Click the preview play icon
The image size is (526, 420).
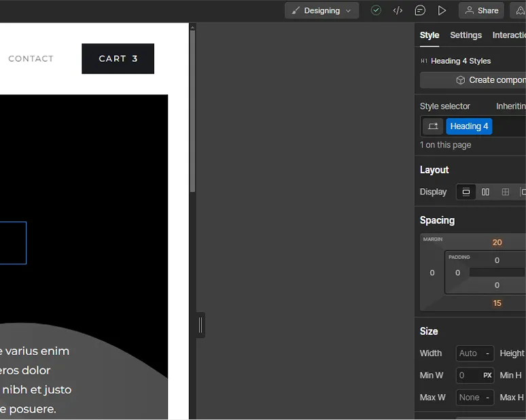(442, 11)
